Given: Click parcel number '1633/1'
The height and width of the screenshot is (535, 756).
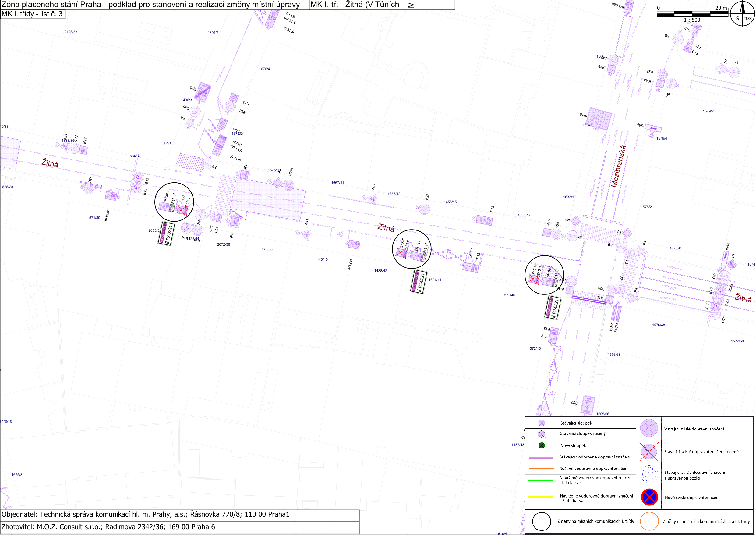Looking at the screenshot, I should (x=569, y=197).
